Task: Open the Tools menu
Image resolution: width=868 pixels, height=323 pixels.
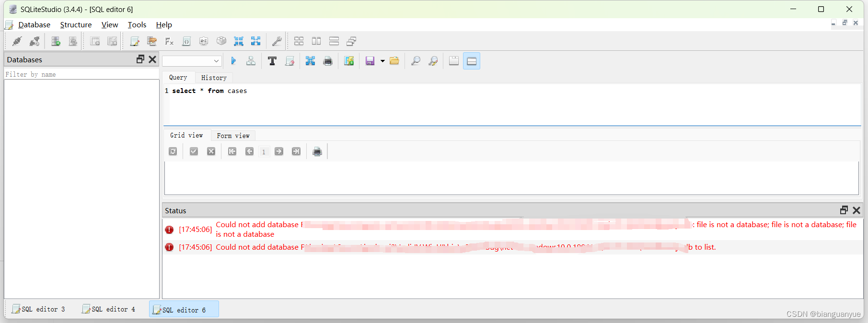Action: (x=137, y=25)
